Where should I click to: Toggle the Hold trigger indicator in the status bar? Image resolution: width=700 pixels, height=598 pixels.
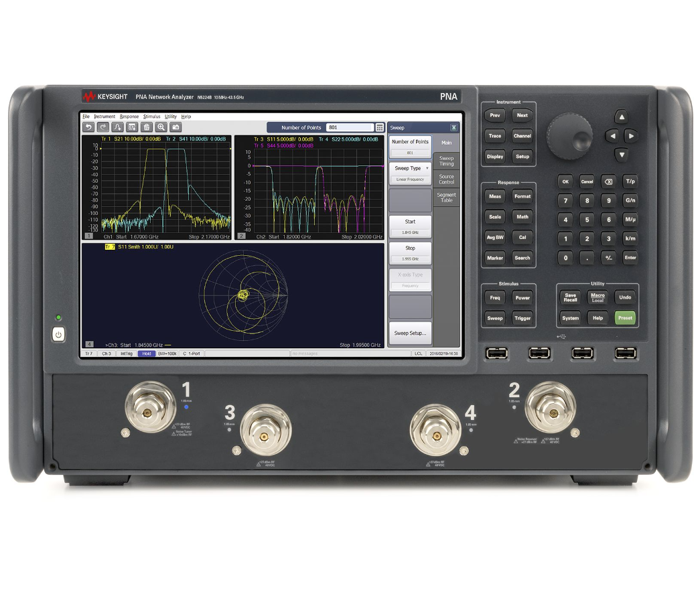(146, 352)
